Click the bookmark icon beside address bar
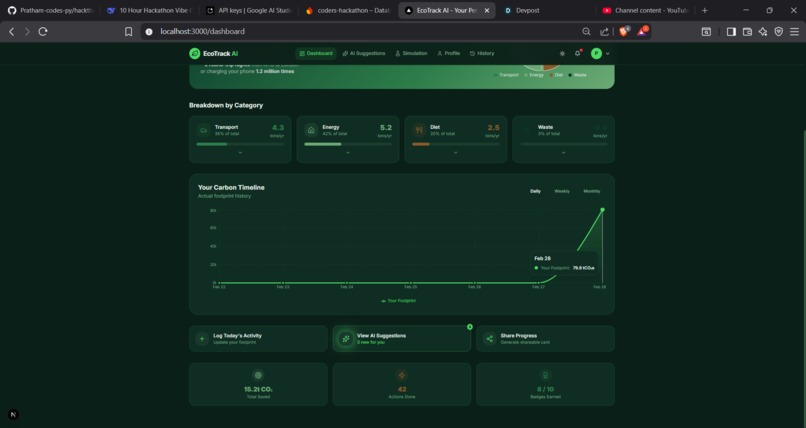The width and height of the screenshot is (806, 428). (x=129, y=31)
